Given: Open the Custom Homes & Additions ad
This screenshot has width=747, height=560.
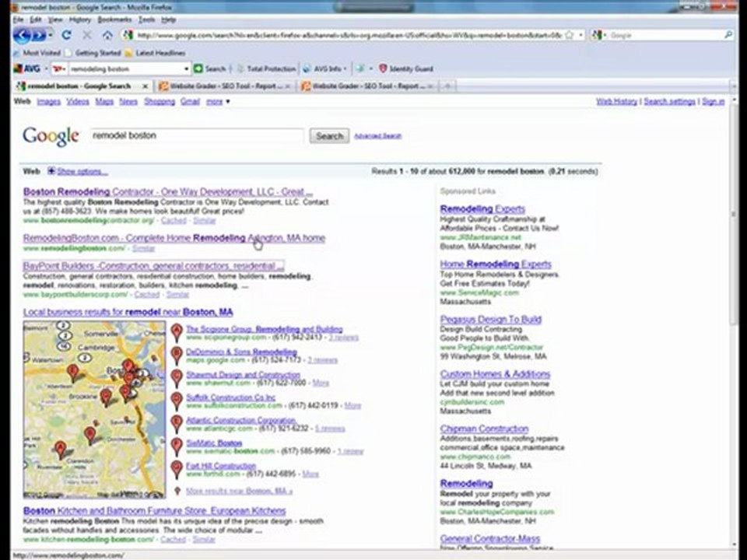Looking at the screenshot, I should pyautogui.click(x=495, y=374).
